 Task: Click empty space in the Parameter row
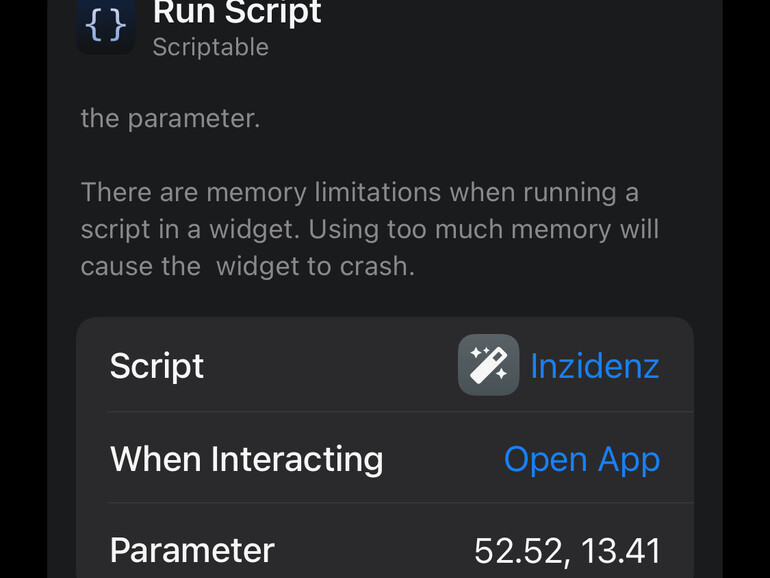370,551
